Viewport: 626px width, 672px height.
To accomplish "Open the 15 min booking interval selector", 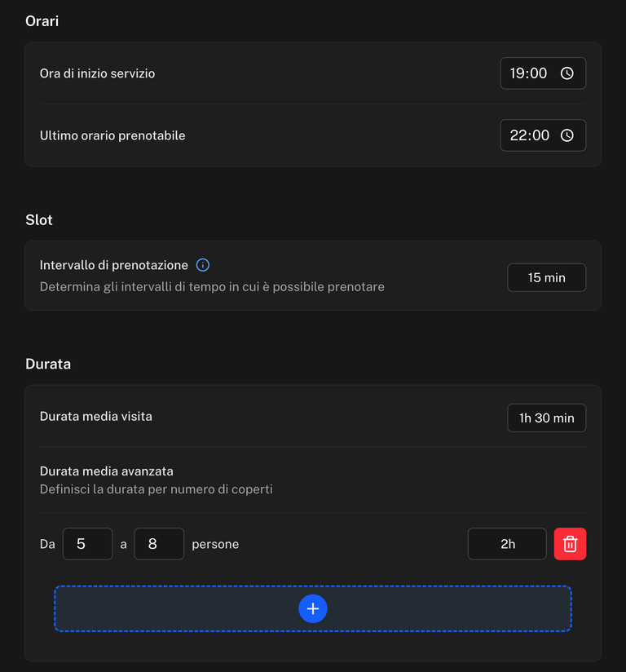I will tap(546, 278).
